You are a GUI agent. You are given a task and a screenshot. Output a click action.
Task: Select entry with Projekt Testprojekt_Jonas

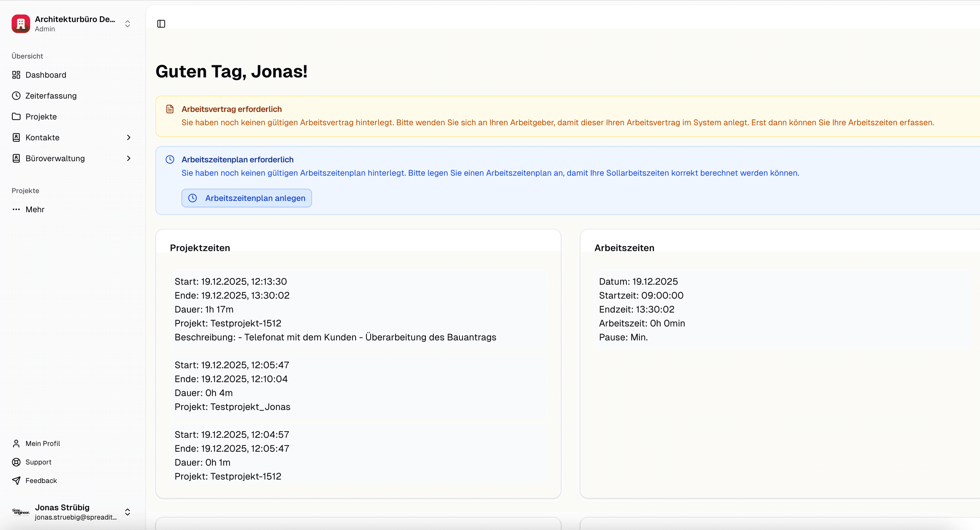pos(358,386)
